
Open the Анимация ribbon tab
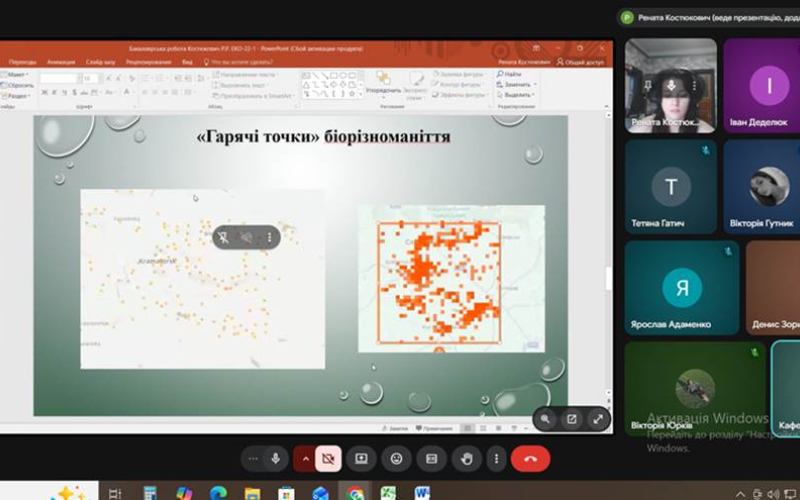(61, 62)
